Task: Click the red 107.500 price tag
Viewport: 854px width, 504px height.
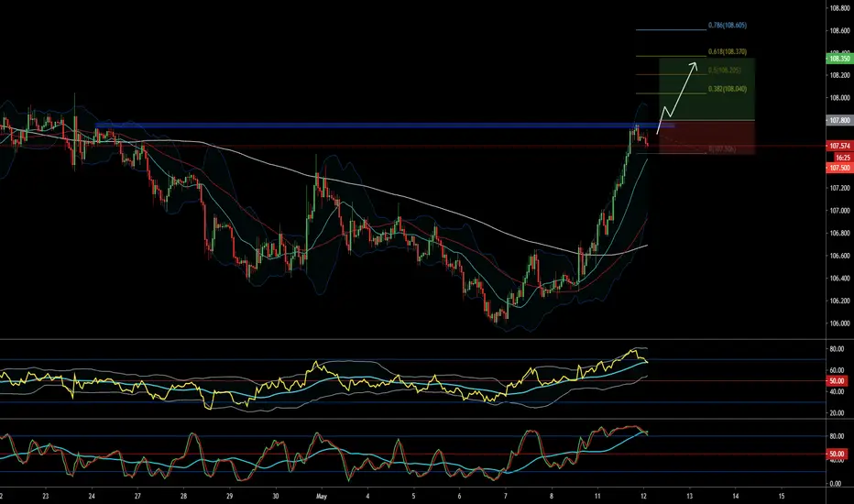Action: coord(839,169)
